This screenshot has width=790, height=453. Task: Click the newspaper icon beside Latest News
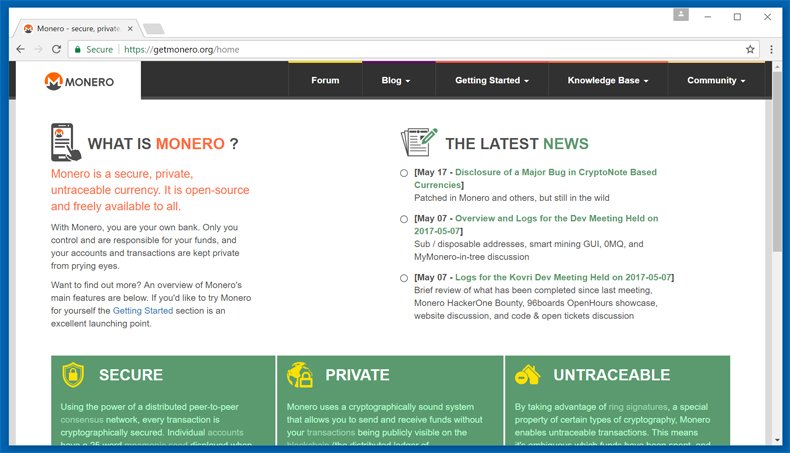coord(419,142)
